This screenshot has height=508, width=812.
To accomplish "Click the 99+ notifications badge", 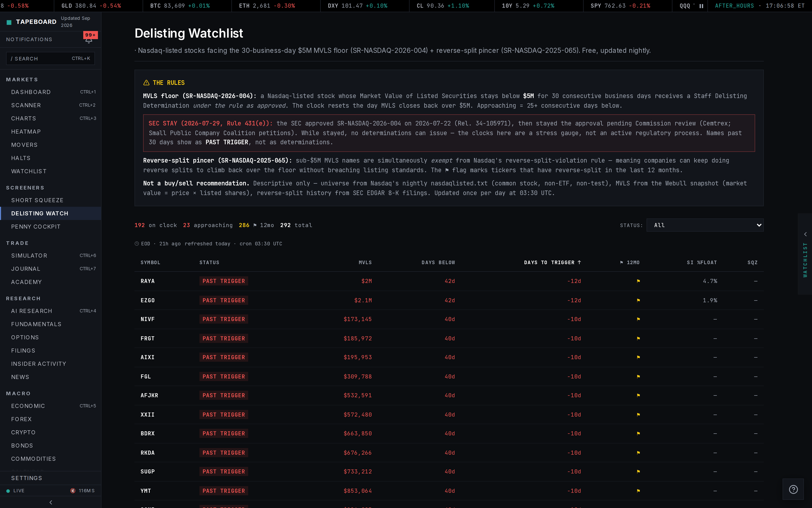I will (x=90, y=35).
